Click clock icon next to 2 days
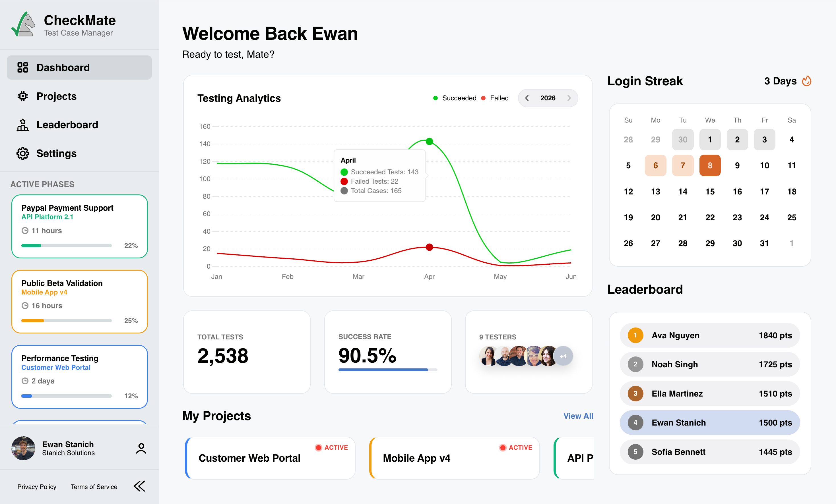The width and height of the screenshot is (836, 504). point(25,381)
